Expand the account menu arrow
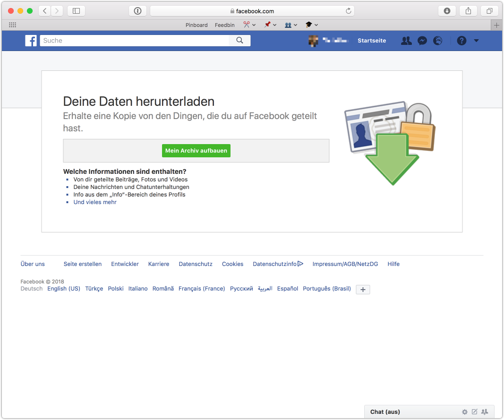The width and height of the screenshot is (504, 420). (x=476, y=41)
